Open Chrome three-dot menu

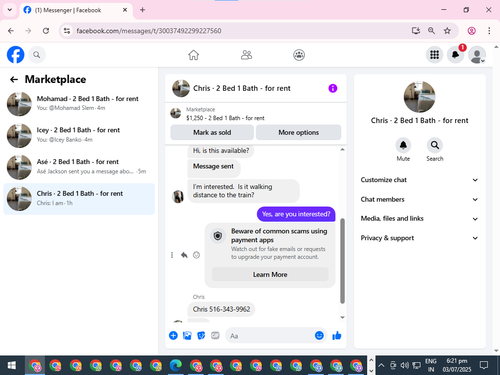(489, 31)
